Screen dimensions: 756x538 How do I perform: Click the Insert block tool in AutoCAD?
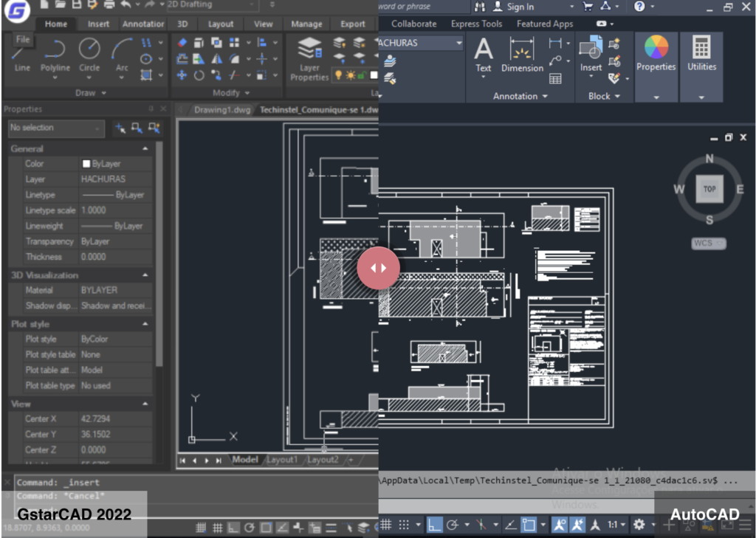point(591,55)
